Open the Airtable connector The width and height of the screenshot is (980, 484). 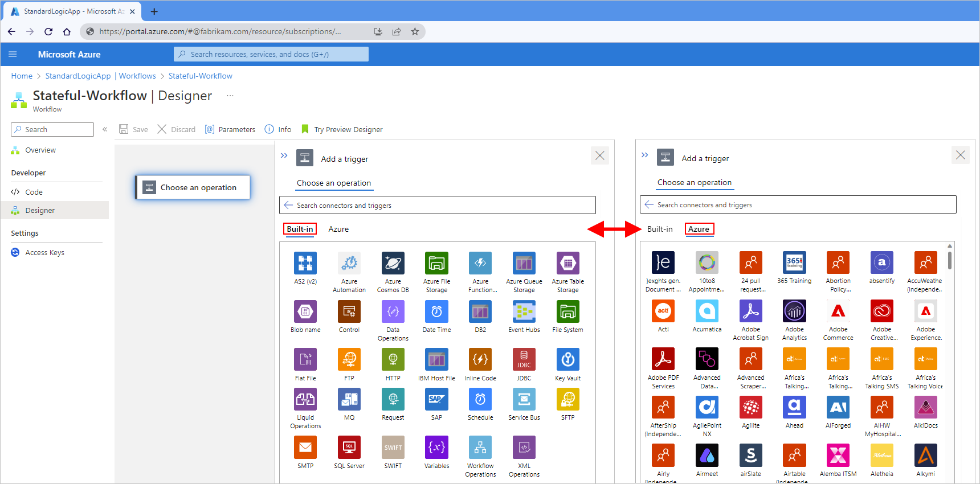coord(794,456)
